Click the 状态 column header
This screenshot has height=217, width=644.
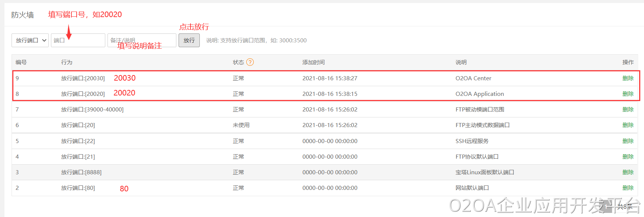238,62
